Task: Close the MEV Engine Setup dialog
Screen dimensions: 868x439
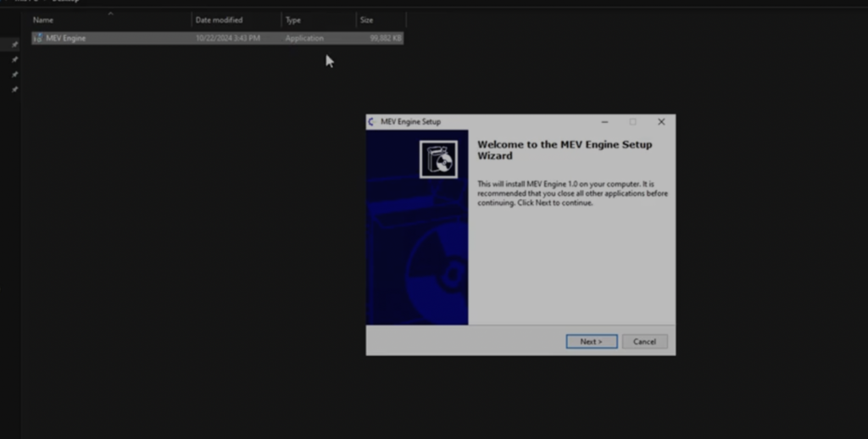Action: tap(661, 122)
